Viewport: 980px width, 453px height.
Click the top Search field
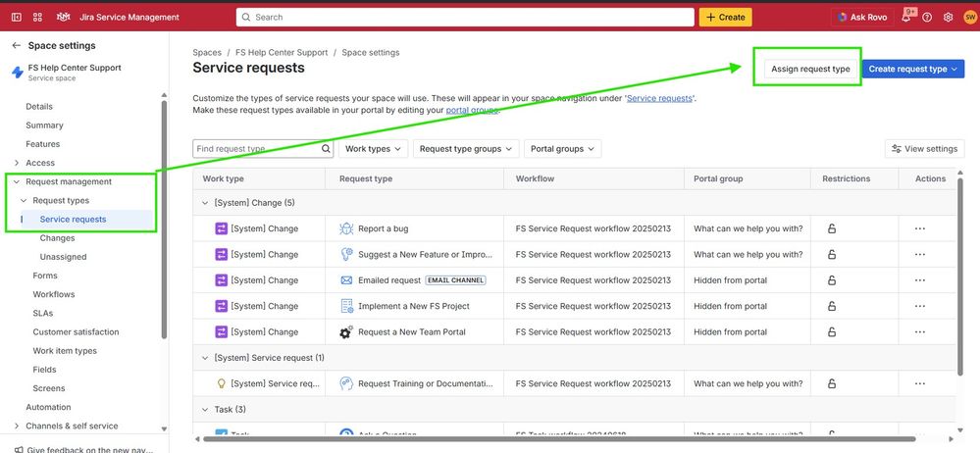[465, 18]
